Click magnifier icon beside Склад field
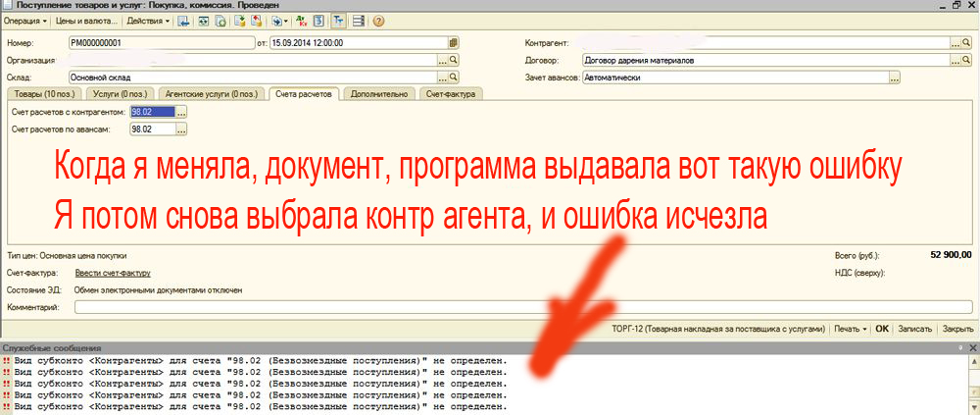Image resolution: width=980 pixels, height=415 pixels. [x=454, y=77]
